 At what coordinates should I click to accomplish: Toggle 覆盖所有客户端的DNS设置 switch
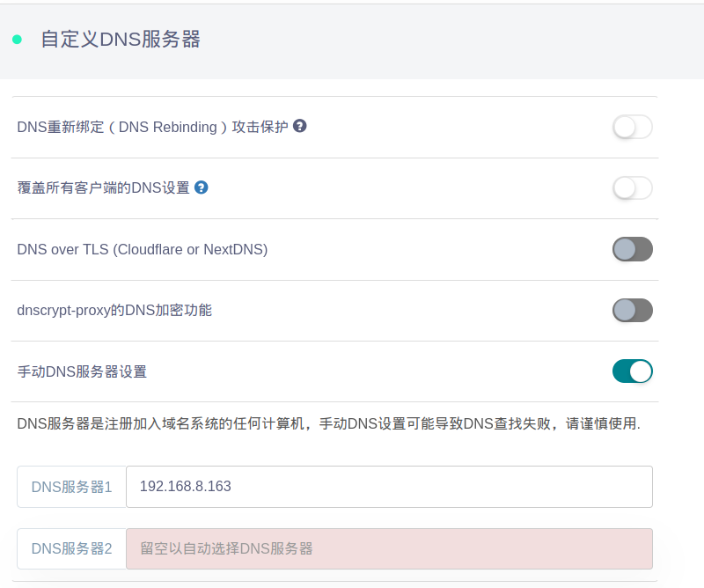pos(632,187)
